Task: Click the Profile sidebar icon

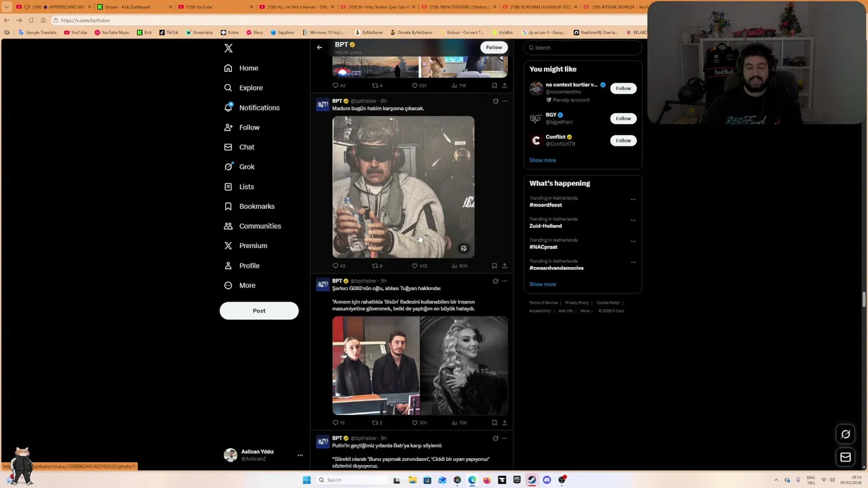Action: click(x=228, y=266)
